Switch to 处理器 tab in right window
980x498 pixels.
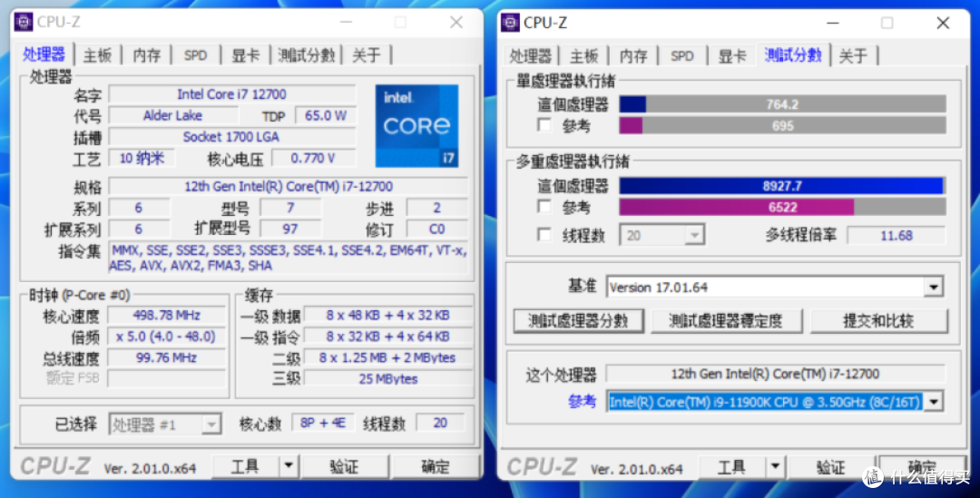tap(530, 55)
